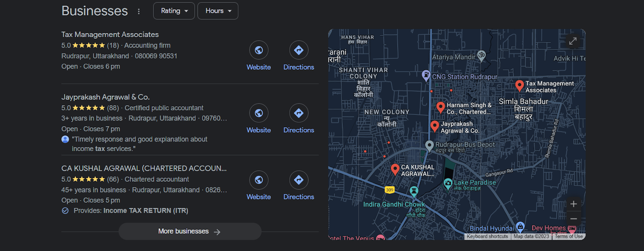Click the More businesses button
This screenshot has height=251, width=644.
pos(190,231)
